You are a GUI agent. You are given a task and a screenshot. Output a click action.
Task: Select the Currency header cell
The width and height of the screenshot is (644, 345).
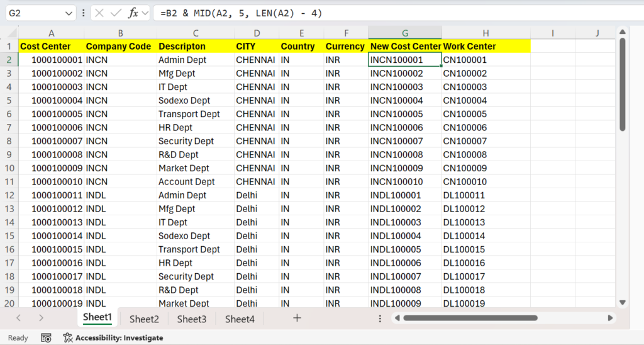point(347,47)
